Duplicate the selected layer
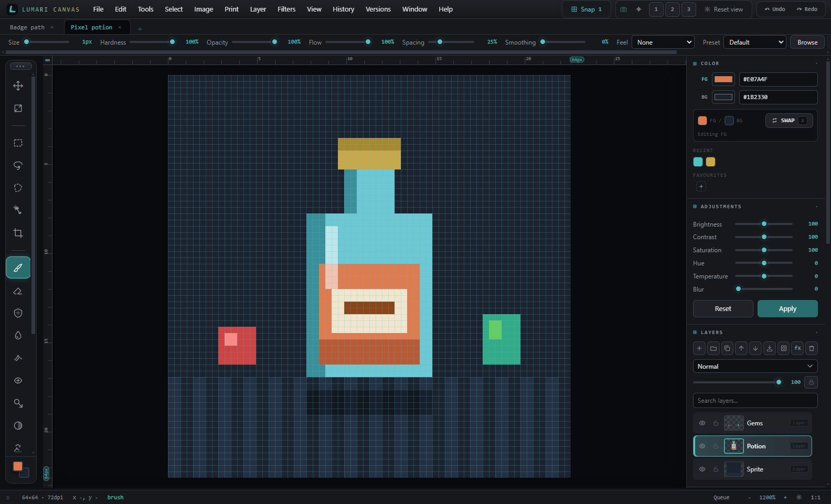This screenshot has height=504, width=831. [727, 348]
